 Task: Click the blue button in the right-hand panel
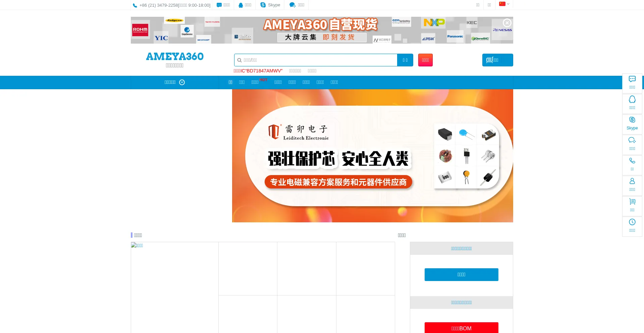461,275
